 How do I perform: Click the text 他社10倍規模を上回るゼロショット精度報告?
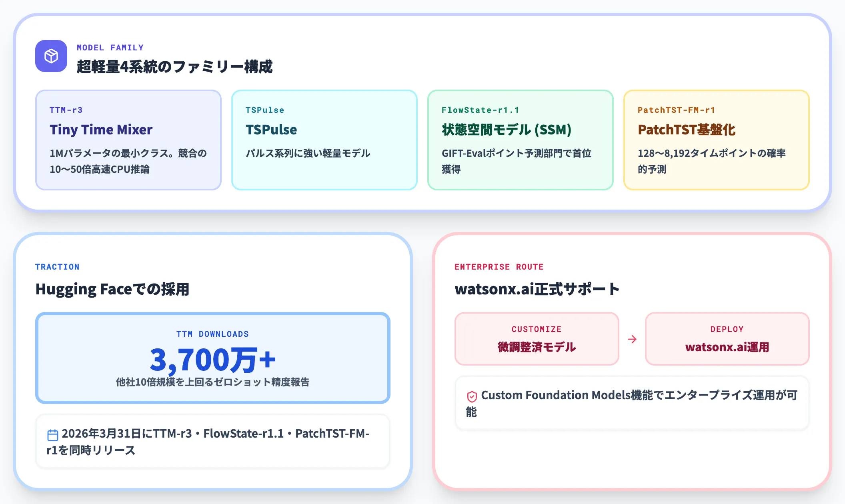[x=213, y=382]
